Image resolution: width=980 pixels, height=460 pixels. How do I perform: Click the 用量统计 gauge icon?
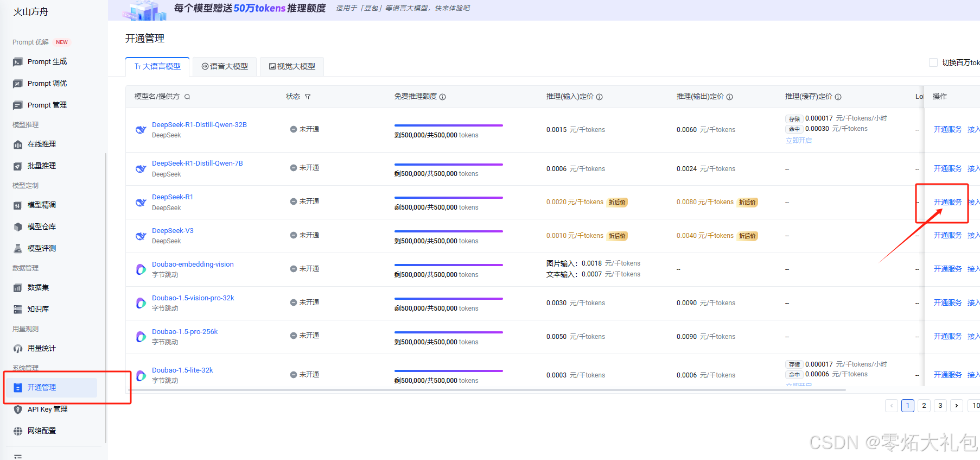coord(18,349)
